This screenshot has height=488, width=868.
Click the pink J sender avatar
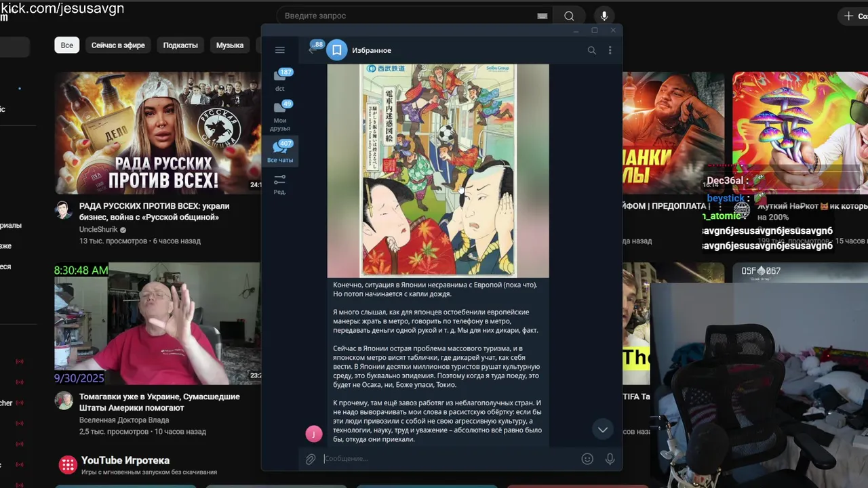coord(314,434)
